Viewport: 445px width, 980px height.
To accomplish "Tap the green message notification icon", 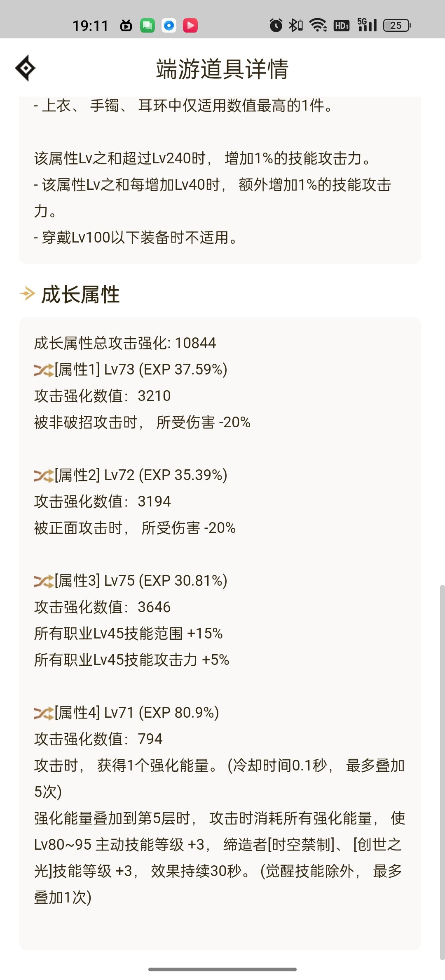I will click(x=148, y=25).
